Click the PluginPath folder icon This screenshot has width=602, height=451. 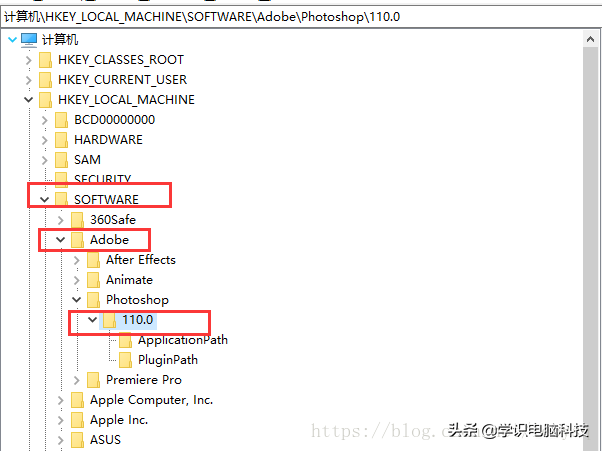(126, 360)
